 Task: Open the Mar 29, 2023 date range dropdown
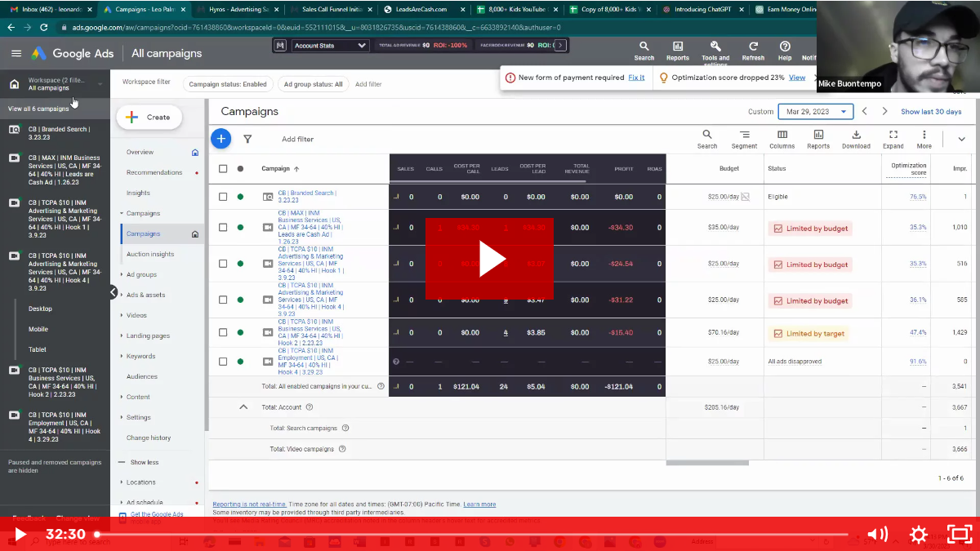pyautogui.click(x=815, y=112)
